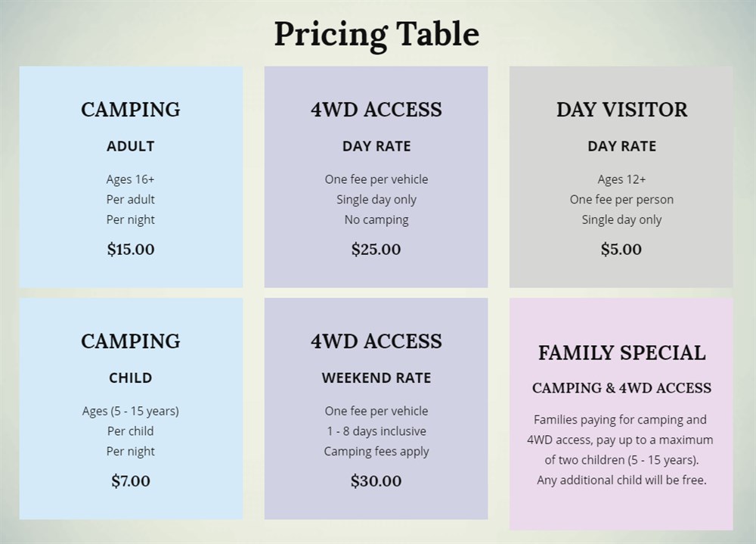Screen dimensions: 756x544
Task: Click the $15.00 adult camping price
Action: click(131, 249)
